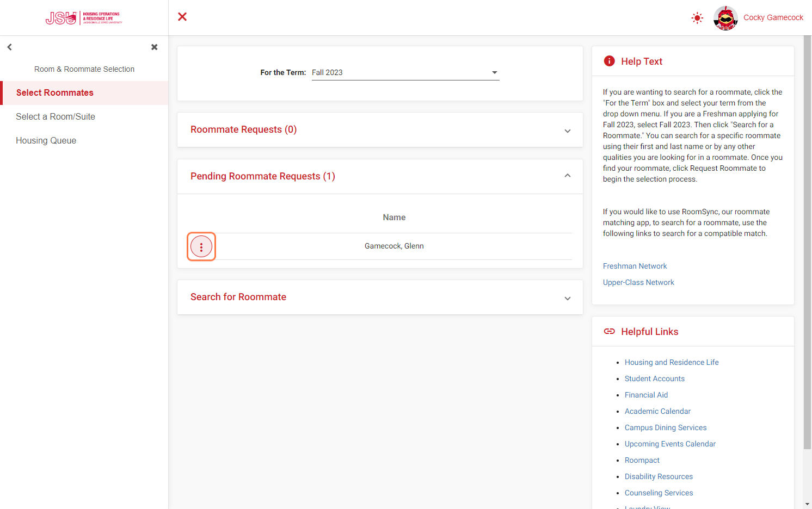812x509 pixels.
Task: Click the page vertical scrollbar thumb
Action: [x=807, y=243]
